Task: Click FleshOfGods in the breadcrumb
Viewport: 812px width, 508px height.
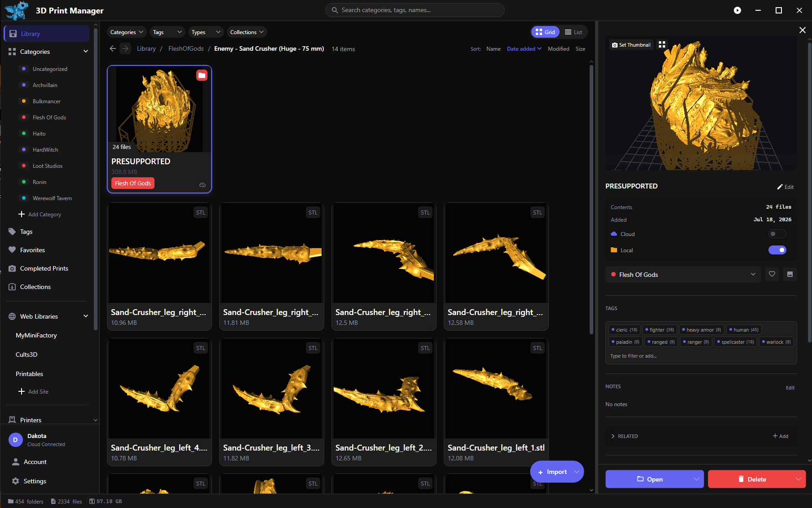Action: tap(186, 48)
